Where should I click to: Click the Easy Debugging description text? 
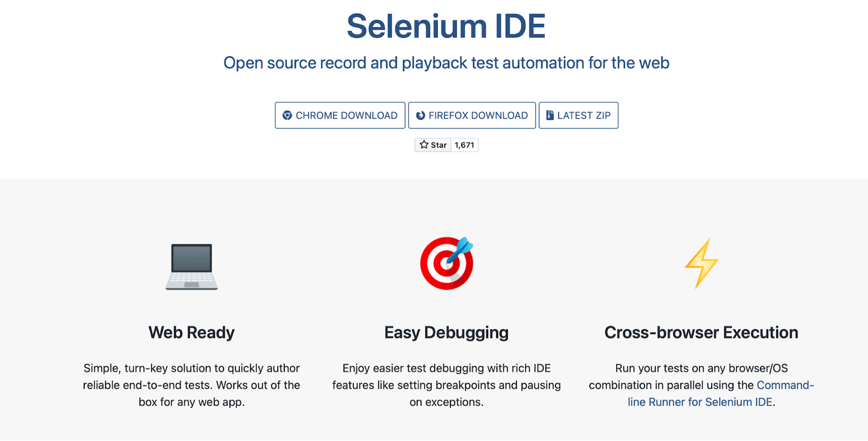click(446, 385)
